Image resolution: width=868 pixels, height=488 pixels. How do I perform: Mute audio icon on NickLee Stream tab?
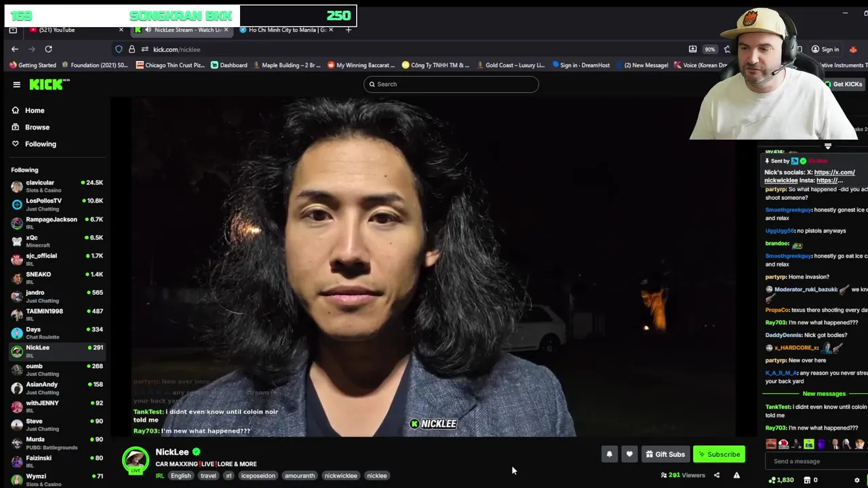click(x=148, y=30)
